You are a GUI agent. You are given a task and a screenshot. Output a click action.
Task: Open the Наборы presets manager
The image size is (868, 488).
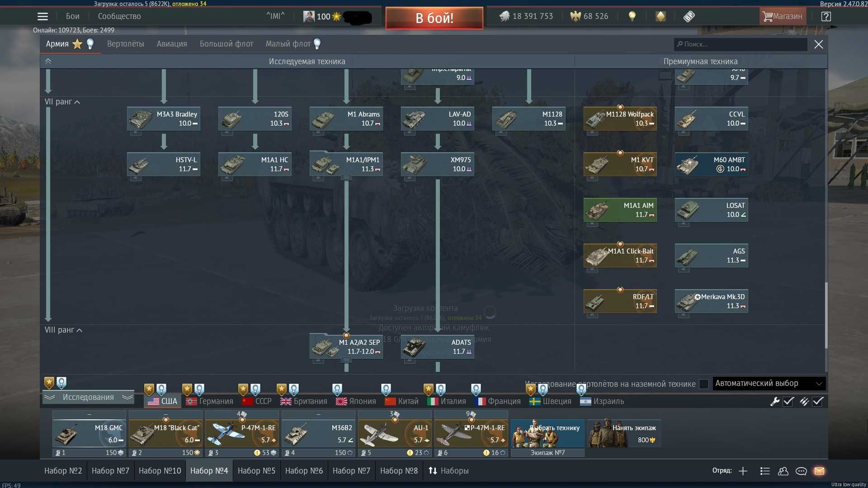point(448,471)
